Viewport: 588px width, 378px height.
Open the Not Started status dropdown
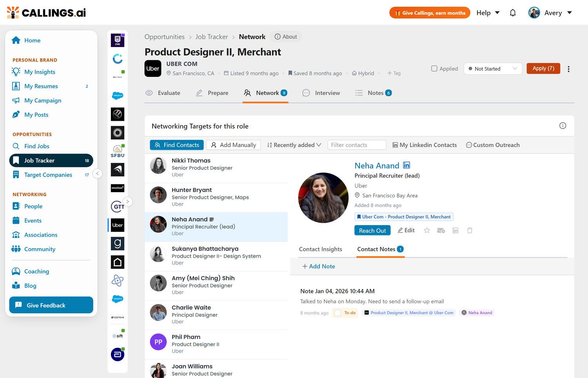(493, 69)
